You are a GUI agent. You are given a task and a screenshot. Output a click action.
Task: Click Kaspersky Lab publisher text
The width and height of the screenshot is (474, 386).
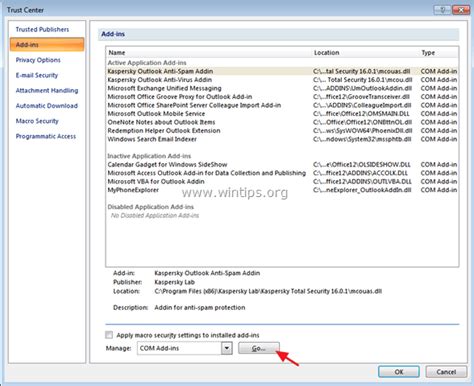pyautogui.click(x=174, y=282)
